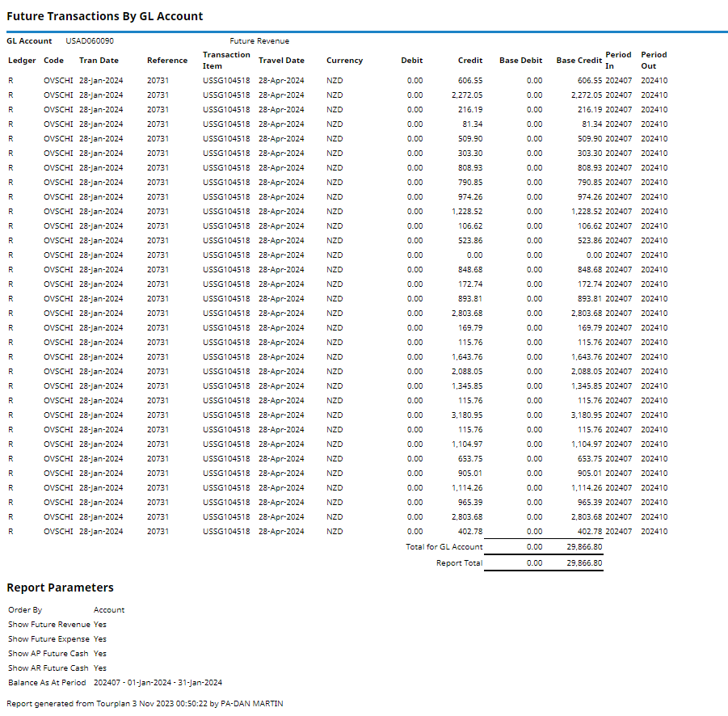728x716 pixels.
Task: Select credit value 172.74
Action: click(x=470, y=284)
